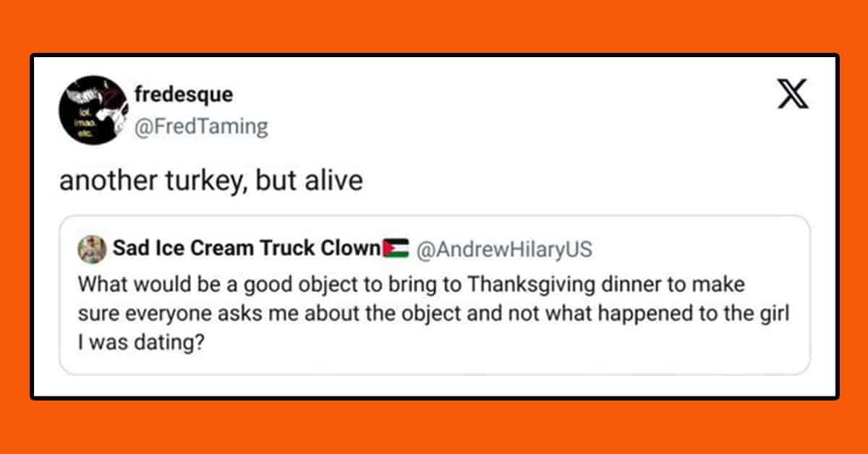Image resolution: width=868 pixels, height=454 pixels.
Task: Click the empty white area below the X logo
Action: point(793,159)
